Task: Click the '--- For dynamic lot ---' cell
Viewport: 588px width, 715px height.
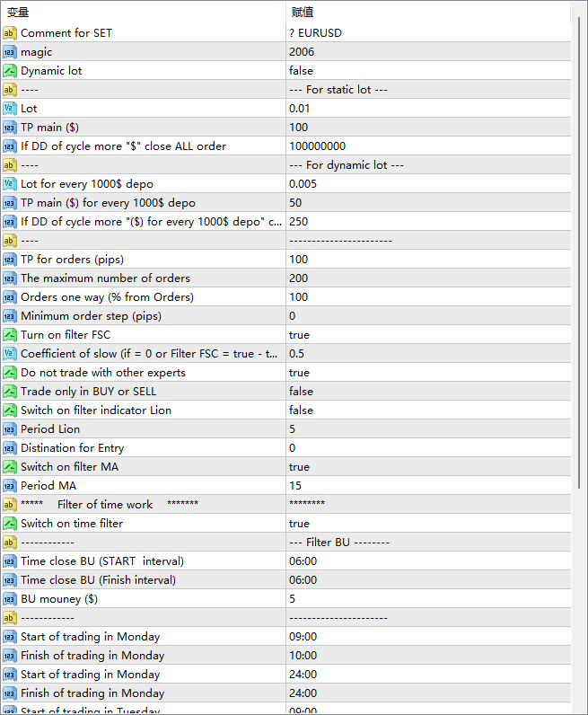Action: 428,165
